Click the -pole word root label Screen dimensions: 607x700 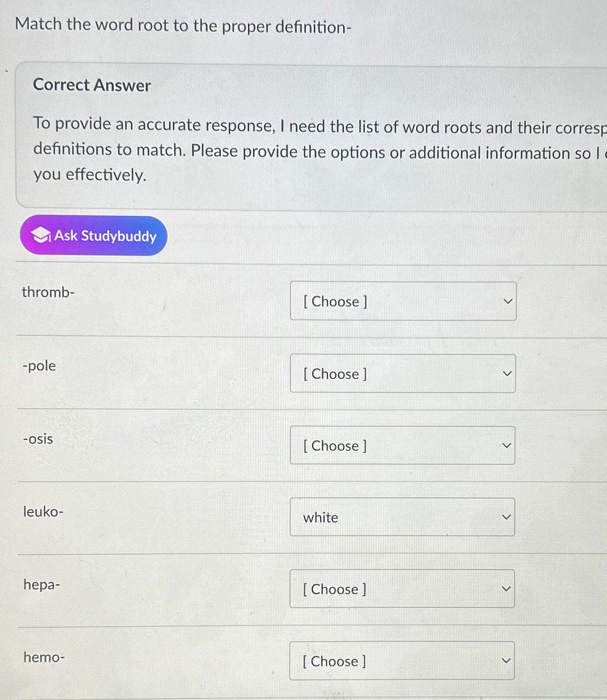pyautogui.click(x=39, y=366)
